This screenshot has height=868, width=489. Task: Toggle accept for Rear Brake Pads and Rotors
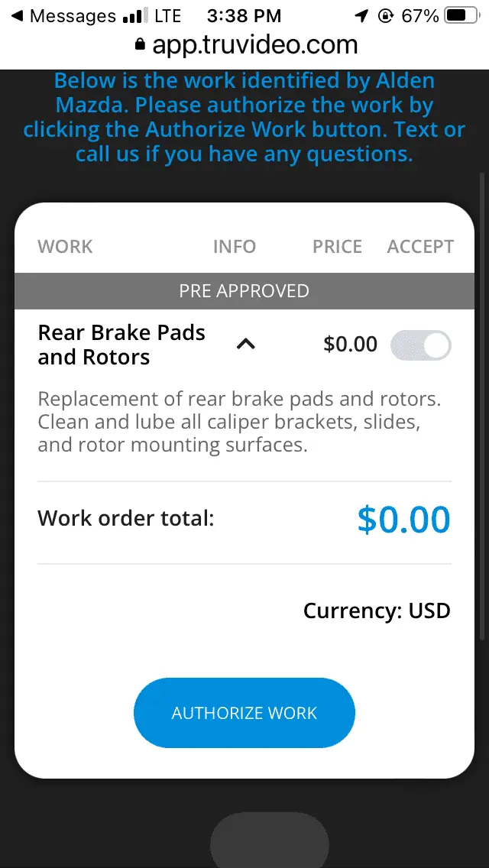coord(420,345)
